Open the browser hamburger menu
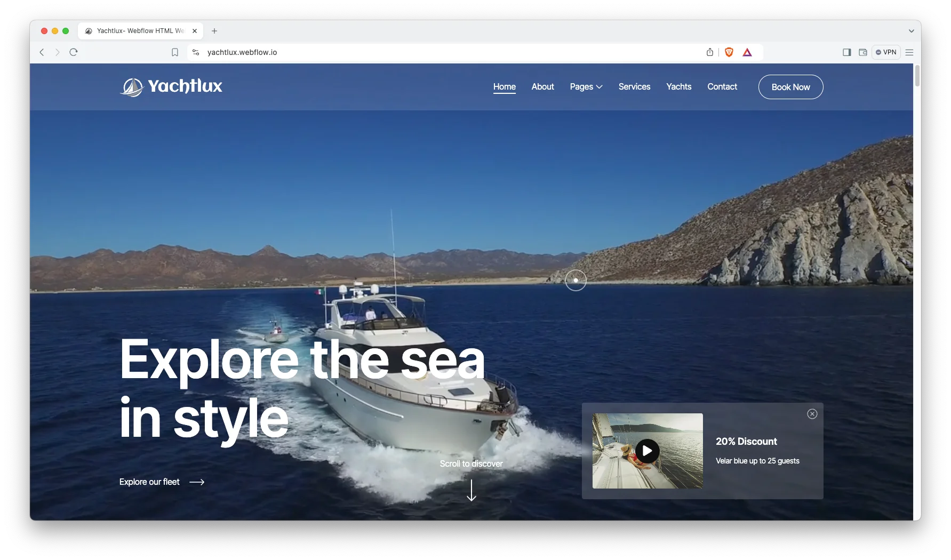 click(909, 52)
